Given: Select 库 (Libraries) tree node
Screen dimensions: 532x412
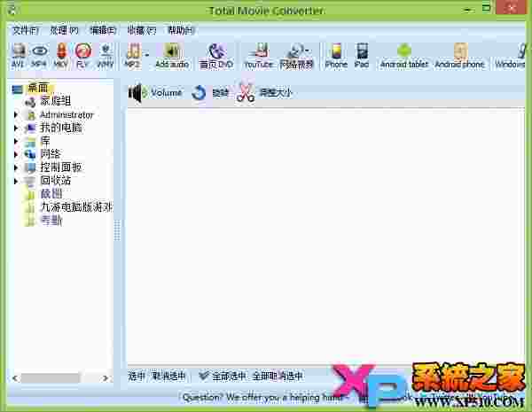Looking at the screenshot, I should pos(45,141).
